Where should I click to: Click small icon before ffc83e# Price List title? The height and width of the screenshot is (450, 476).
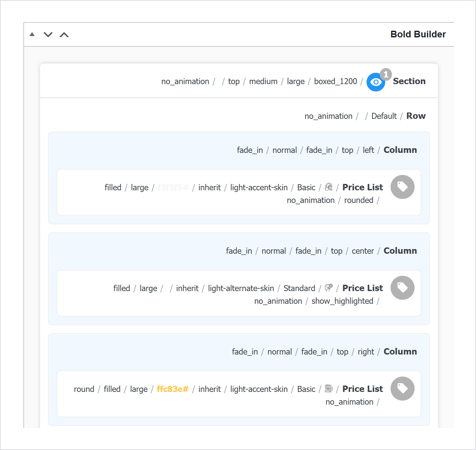[329, 389]
